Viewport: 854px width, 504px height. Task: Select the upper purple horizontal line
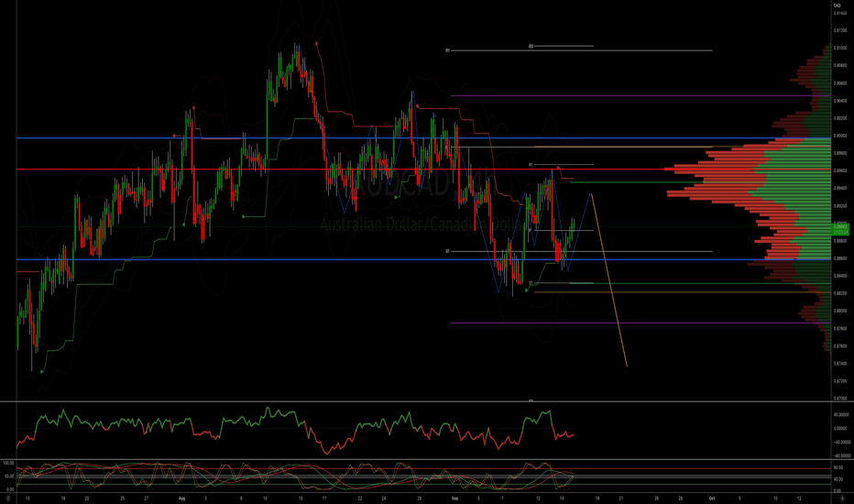click(640, 96)
